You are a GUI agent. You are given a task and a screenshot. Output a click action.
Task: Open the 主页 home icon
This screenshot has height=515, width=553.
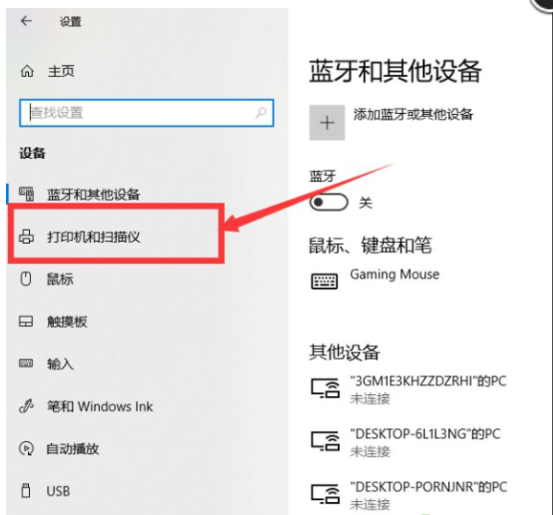tap(27, 71)
